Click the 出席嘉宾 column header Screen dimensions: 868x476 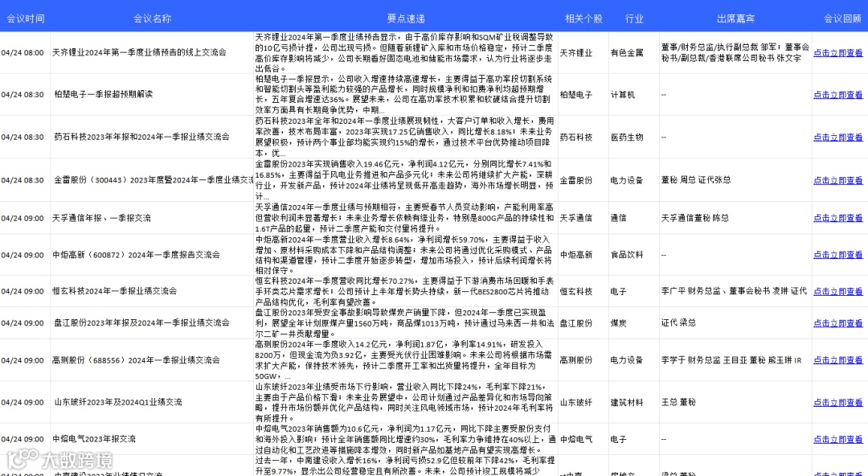(x=735, y=18)
